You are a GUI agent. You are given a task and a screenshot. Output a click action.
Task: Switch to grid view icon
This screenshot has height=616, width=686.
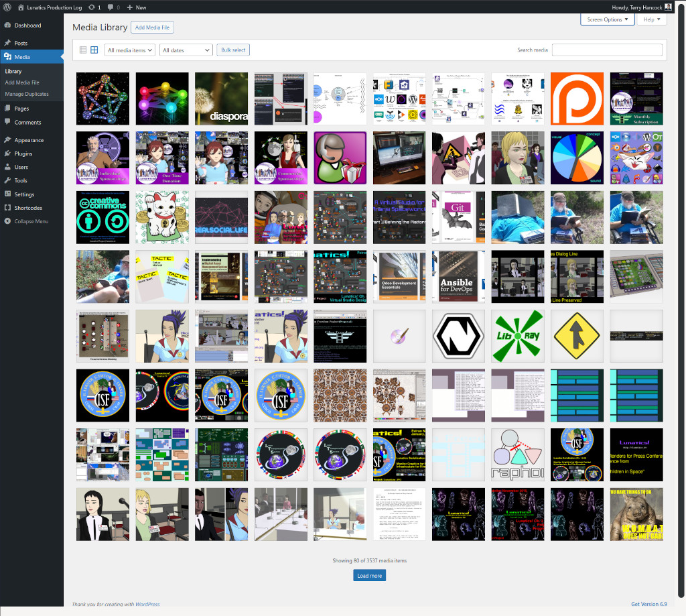pos(94,50)
